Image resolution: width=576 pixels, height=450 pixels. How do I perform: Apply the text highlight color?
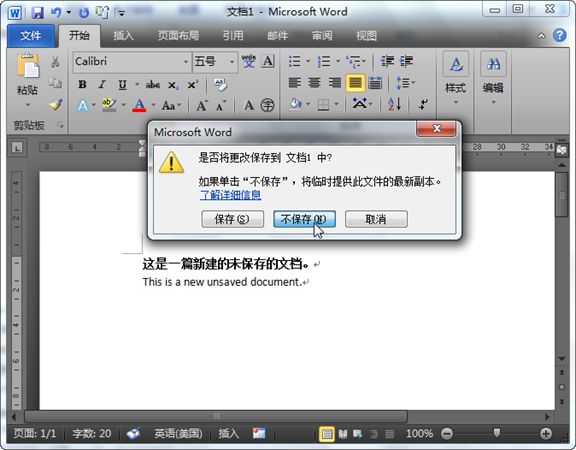pos(109,105)
